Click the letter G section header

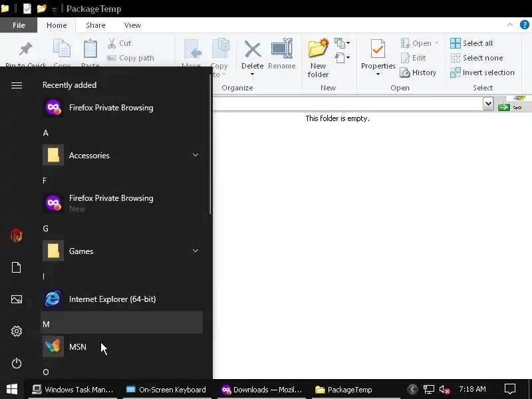45,229
